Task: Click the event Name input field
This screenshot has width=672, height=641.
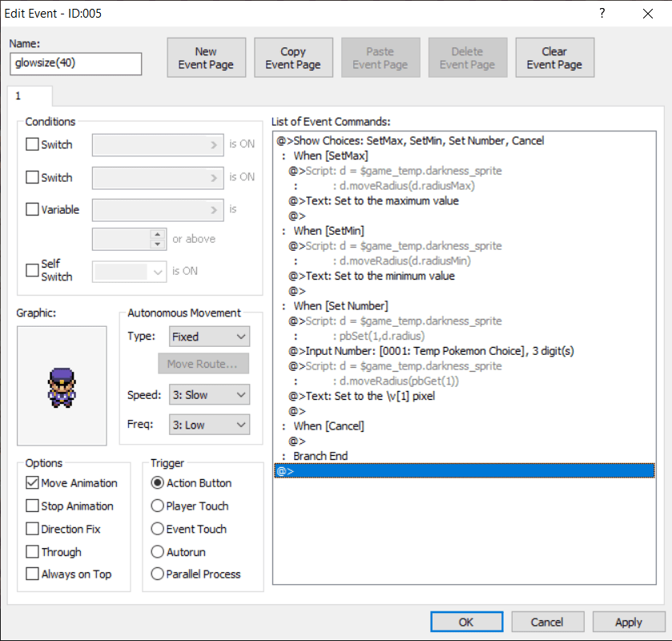Action: coord(76,64)
